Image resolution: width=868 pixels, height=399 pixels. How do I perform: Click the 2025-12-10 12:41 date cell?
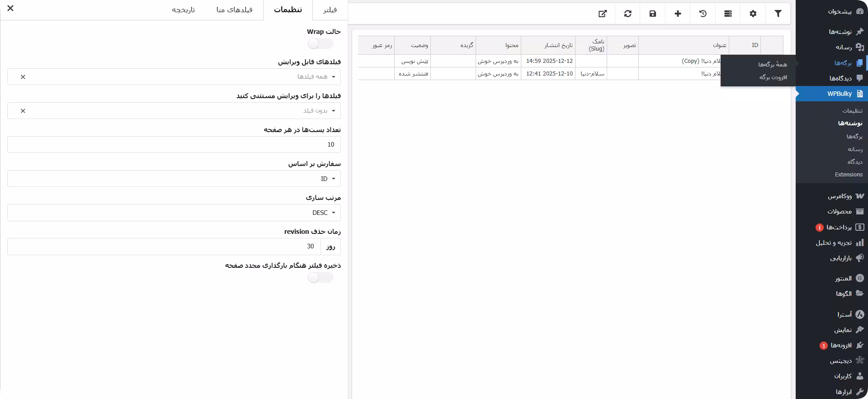coord(548,74)
